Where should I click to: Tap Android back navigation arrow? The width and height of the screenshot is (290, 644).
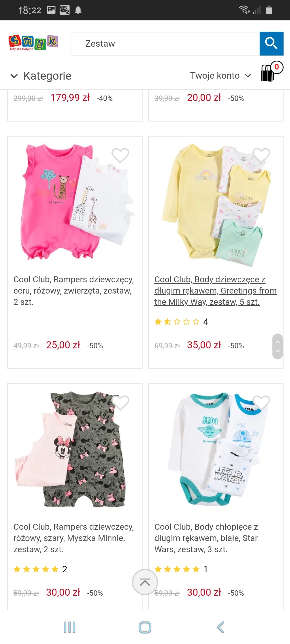click(220, 627)
